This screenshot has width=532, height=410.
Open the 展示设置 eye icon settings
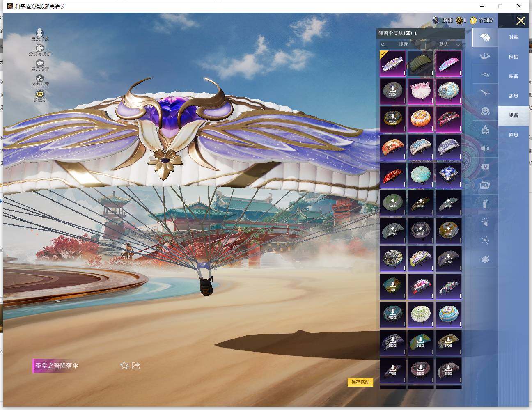[40, 63]
